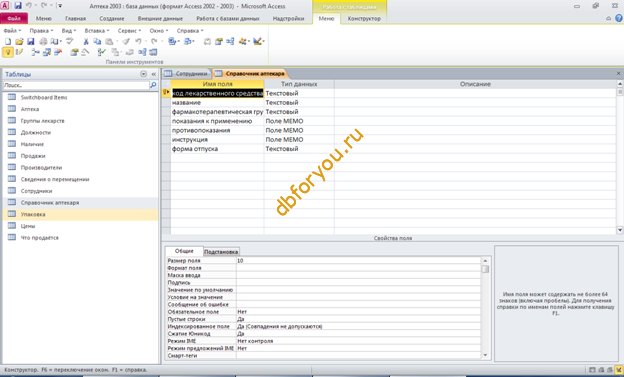The height and width of the screenshot is (377, 624).
Task: Click the Save icon in the Quick Access Toolbar
Action: click(x=18, y=6)
